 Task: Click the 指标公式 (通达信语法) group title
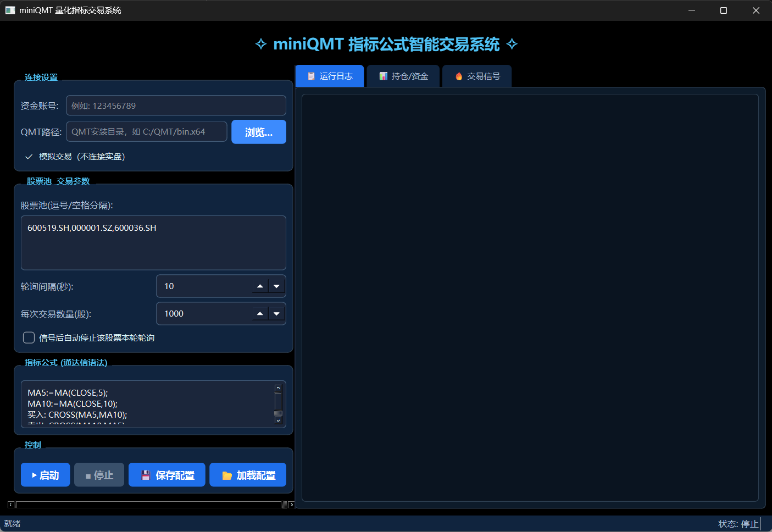(66, 363)
